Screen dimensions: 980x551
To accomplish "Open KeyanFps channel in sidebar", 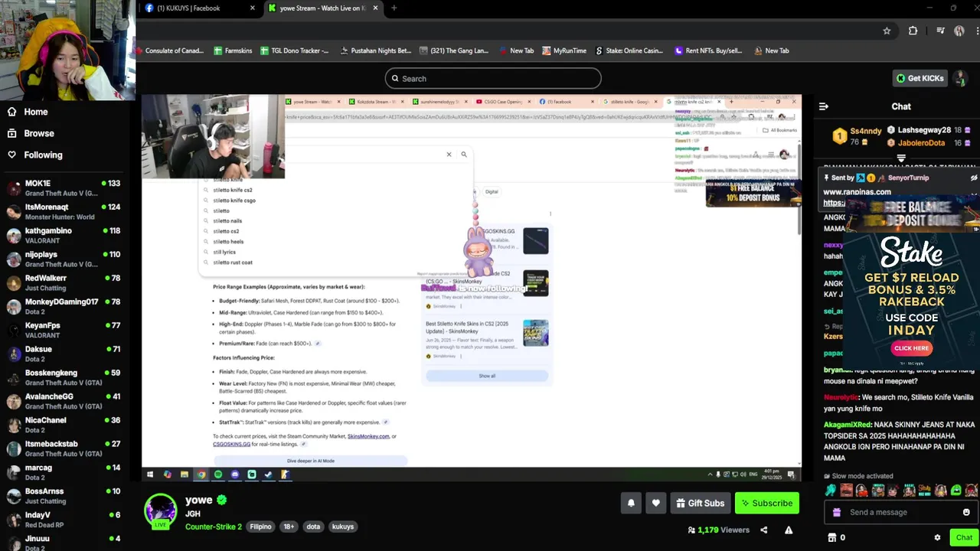I will pyautogui.click(x=63, y=331).
